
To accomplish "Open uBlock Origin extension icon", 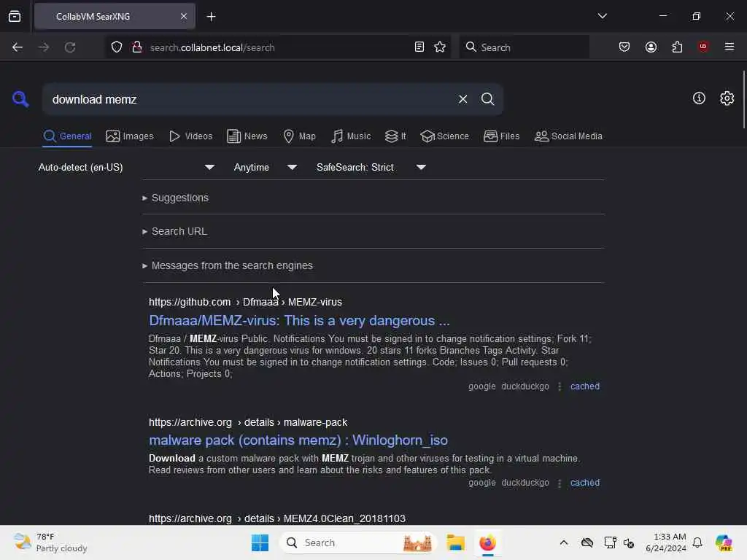I will (703, 47).
